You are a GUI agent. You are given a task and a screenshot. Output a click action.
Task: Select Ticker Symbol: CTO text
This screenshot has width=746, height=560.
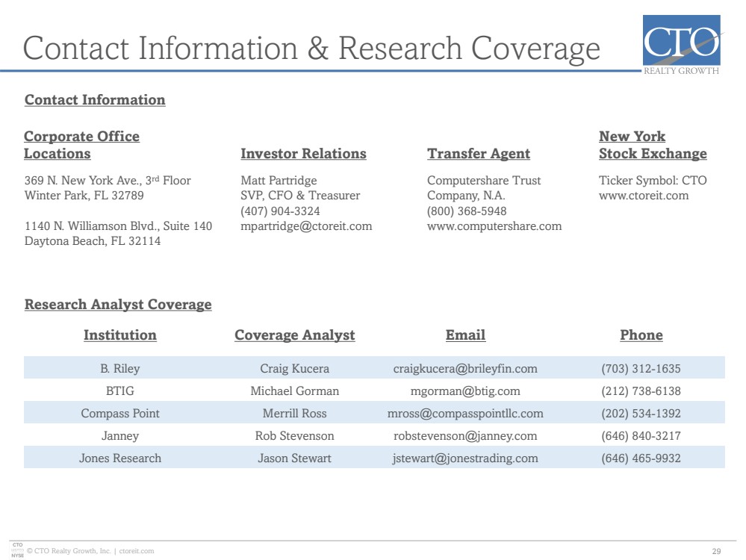coord(653,181)
